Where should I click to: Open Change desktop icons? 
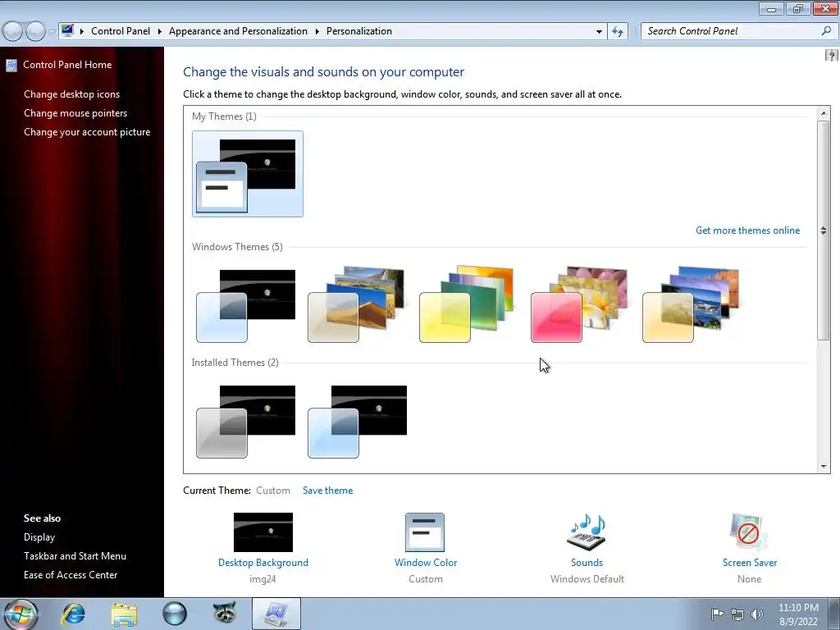pos(72,94)
